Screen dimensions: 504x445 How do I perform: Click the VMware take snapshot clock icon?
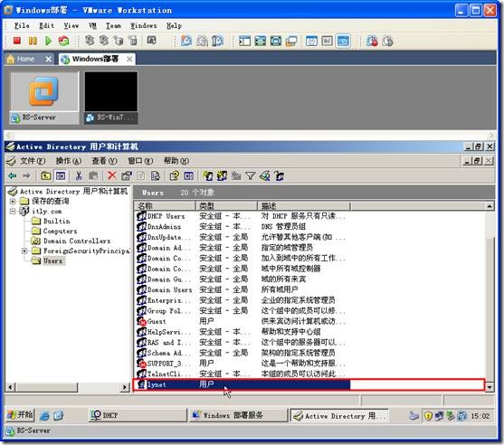tap(186, 41)
